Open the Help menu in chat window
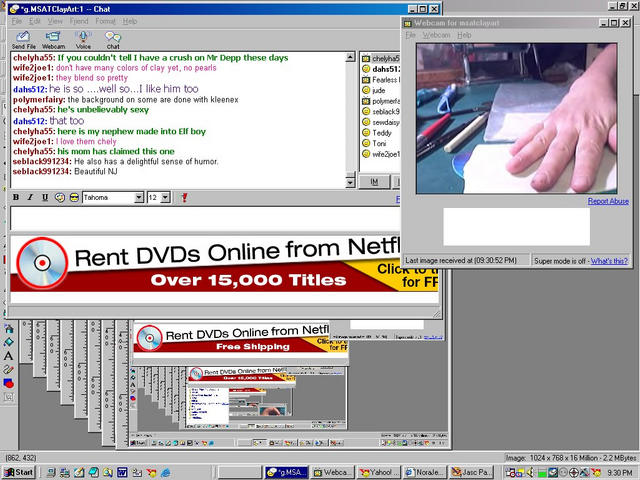The image size is (640, 480). (130, 21)
